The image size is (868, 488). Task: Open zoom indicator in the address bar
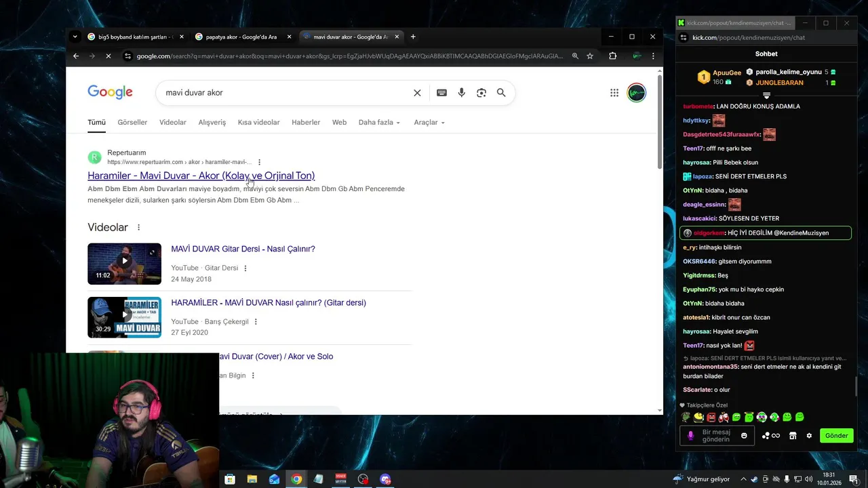(575, 56)
